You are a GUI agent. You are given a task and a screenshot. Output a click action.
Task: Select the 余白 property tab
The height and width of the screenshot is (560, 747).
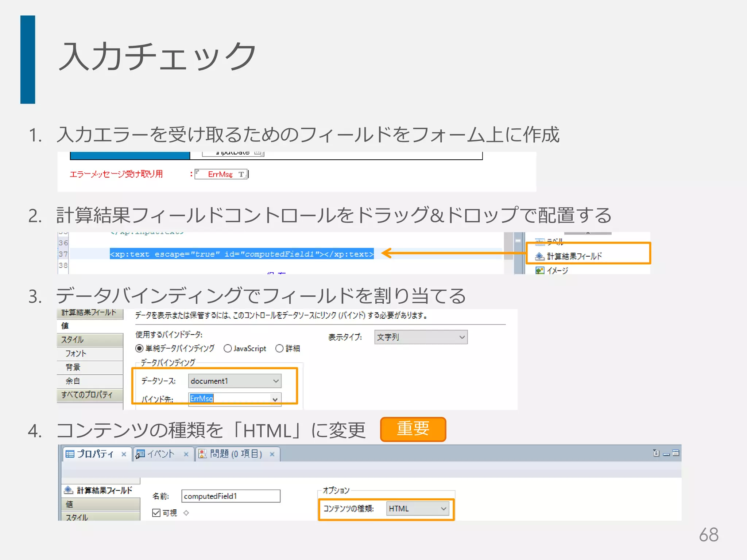pyautogui.click(x=90, y=381)
